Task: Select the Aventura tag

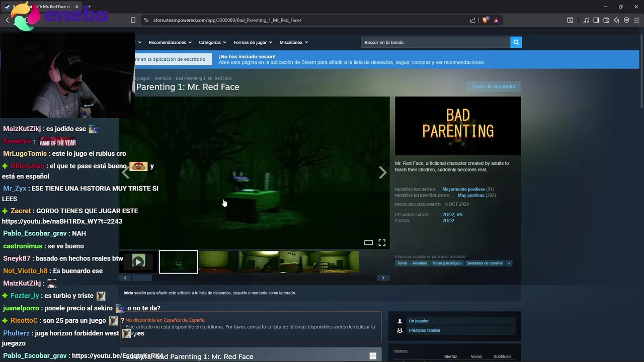Action: (x=420, y=263)
